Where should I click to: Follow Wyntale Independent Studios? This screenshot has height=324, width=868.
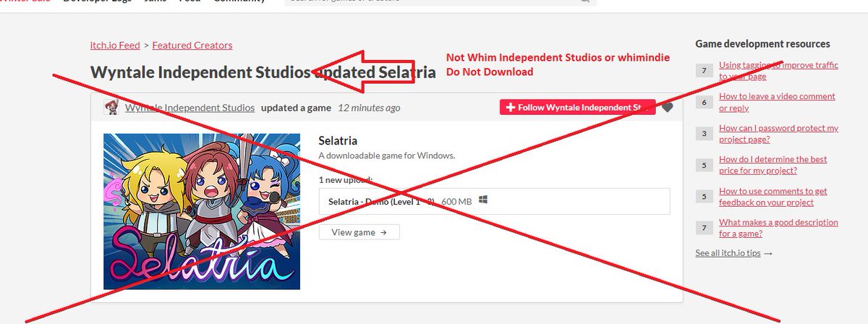tap(577, 107)
